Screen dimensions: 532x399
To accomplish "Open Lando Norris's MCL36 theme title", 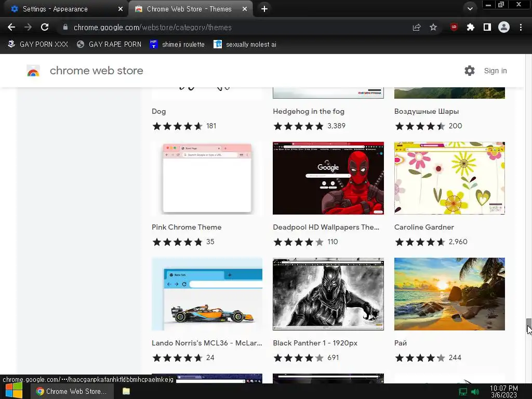I will 207,343.
